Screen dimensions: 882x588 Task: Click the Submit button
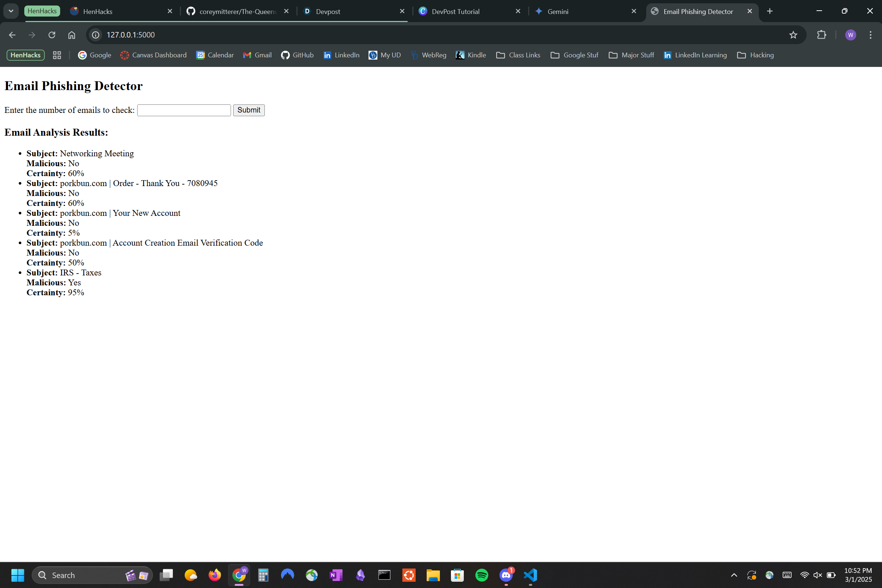click(249, 110)
